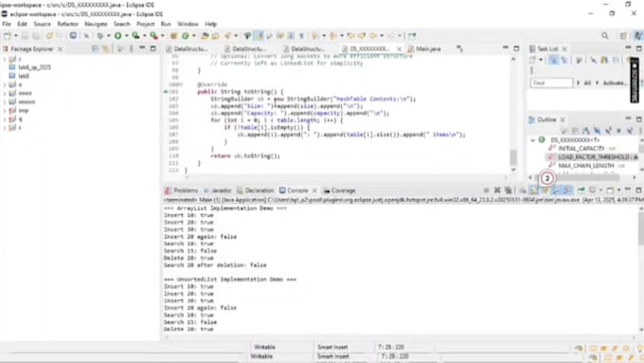This screenshot has width=644, height=363.
Task: Click the New Task icon in Task List
Action: click(x=532, y=61)
